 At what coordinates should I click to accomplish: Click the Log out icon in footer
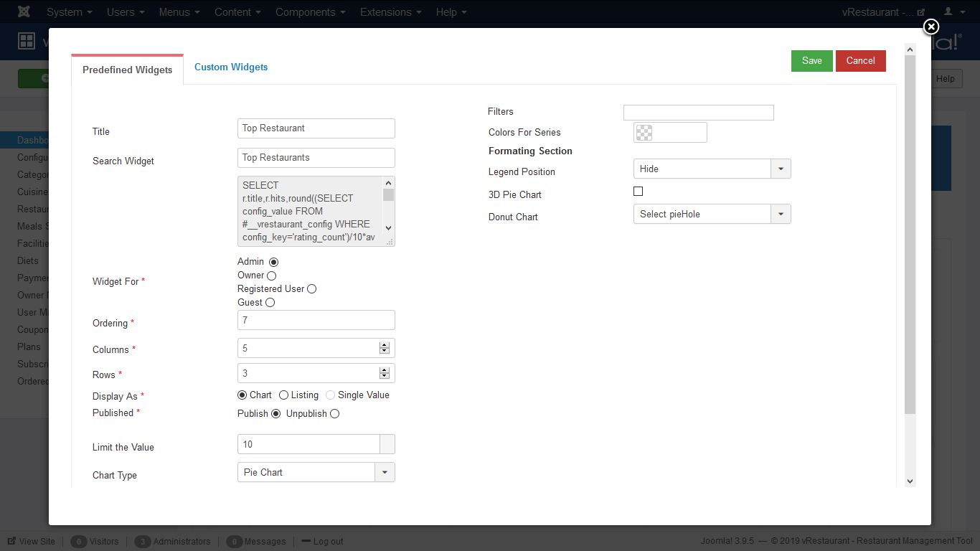(x=306, y=542)
